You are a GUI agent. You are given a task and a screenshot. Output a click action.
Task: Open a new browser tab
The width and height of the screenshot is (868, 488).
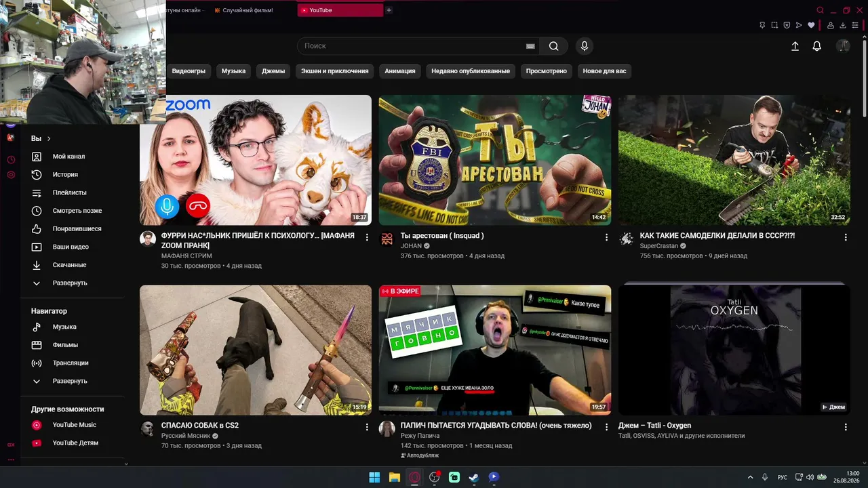[389, 10]
